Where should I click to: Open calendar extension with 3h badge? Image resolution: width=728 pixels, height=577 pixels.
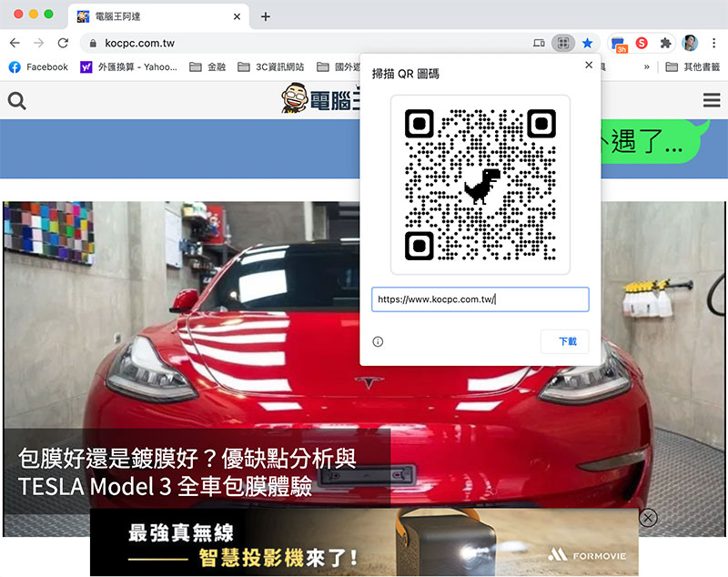point(620,44)
